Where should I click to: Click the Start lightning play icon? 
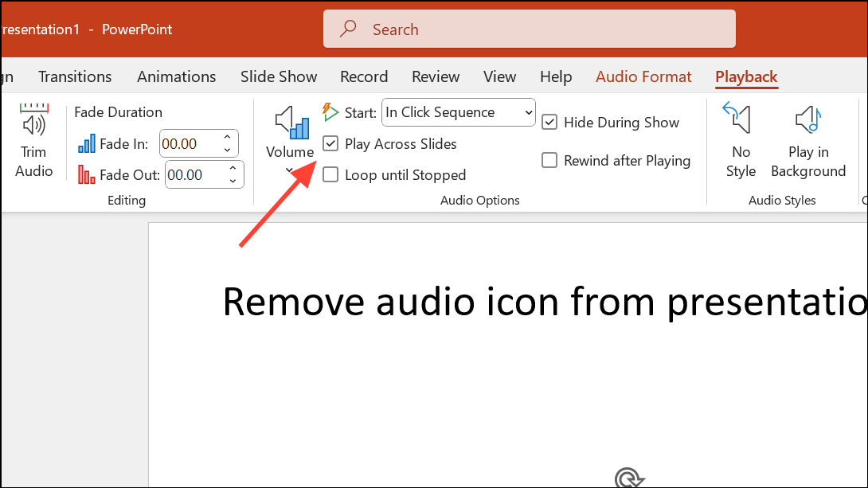(x=330, y=112)
